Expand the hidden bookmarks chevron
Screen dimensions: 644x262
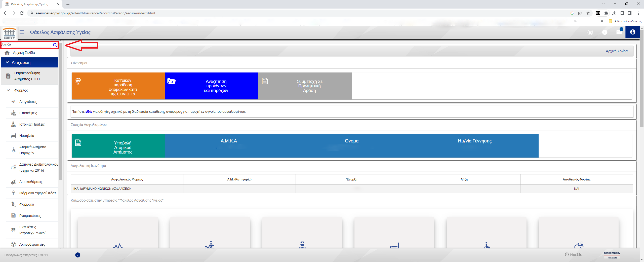click(602, 21)
